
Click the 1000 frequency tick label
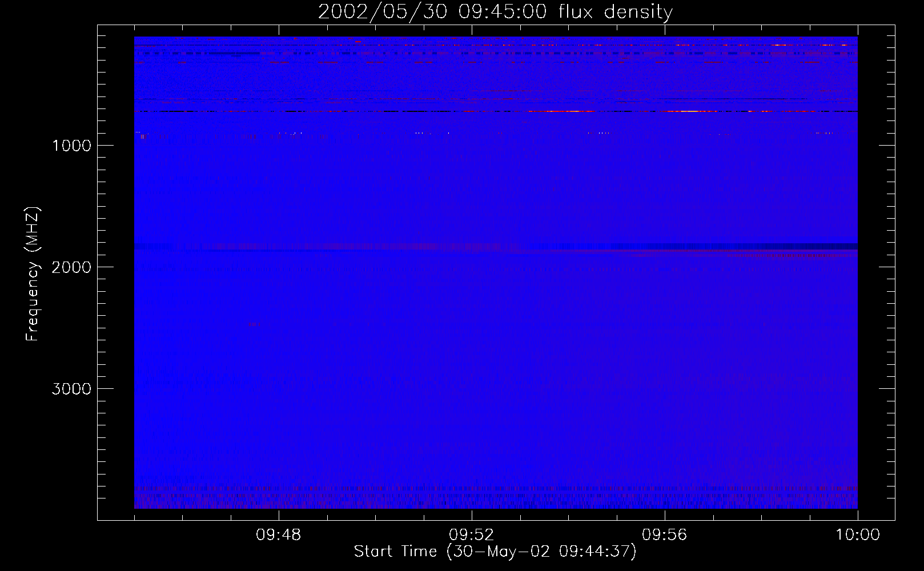[71, 146]
